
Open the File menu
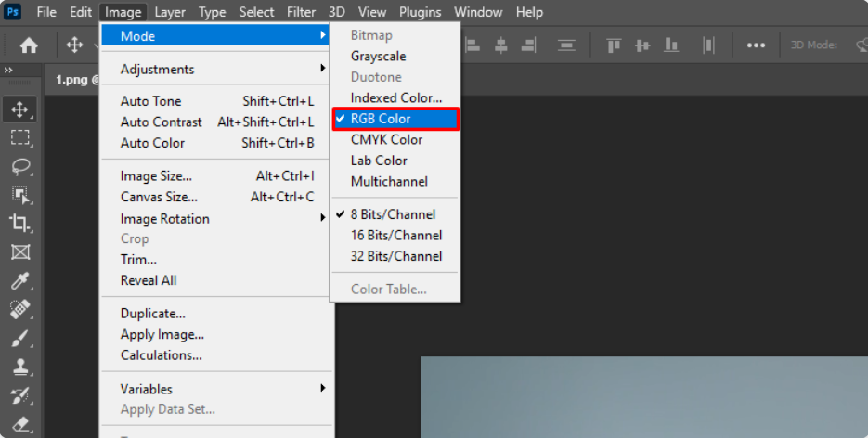coord(45,12)
